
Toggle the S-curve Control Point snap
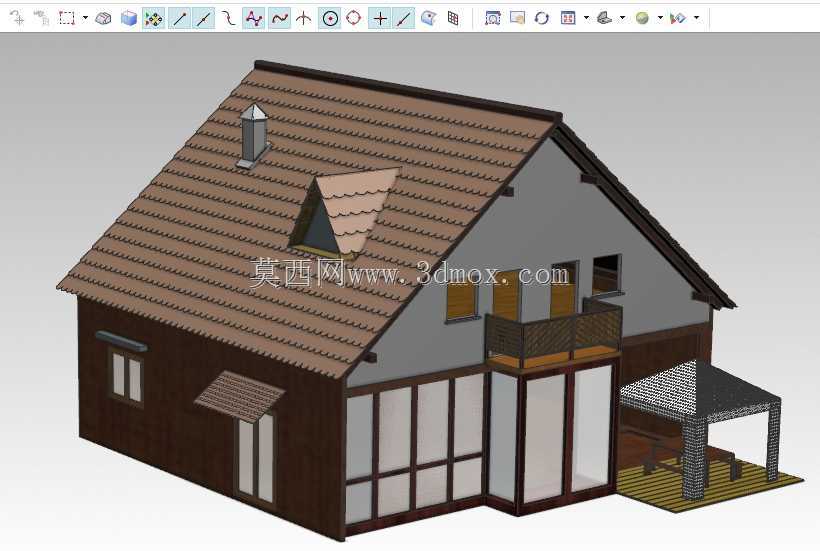coord(229,19)
